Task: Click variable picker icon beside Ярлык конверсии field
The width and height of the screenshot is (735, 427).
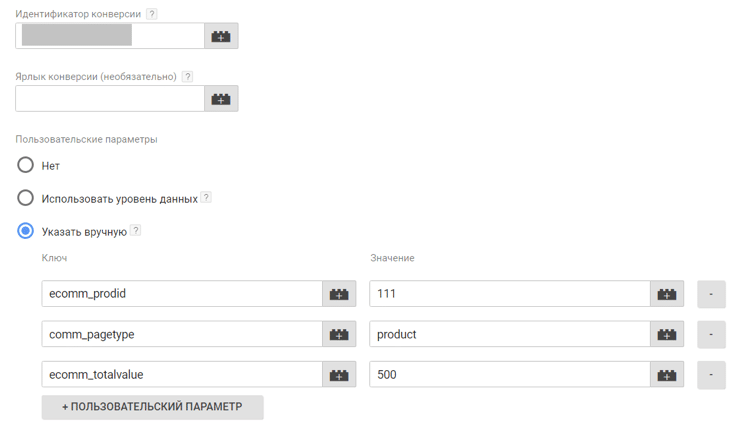Action: point(221,98)
